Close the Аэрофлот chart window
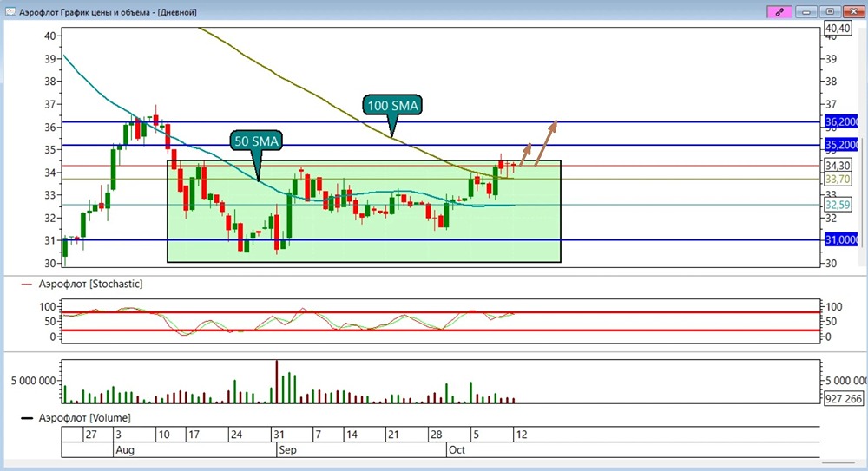 853,11
